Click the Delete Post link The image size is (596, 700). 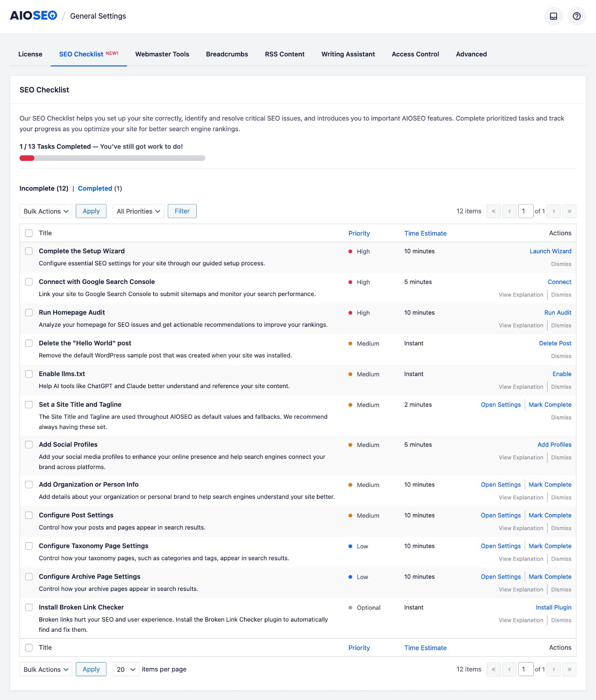[555, 343]
